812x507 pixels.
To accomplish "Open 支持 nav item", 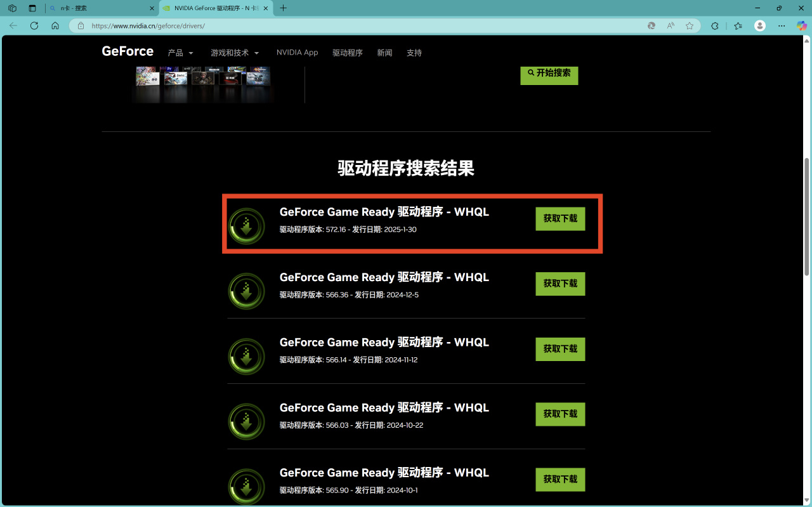I will [414, 53].
